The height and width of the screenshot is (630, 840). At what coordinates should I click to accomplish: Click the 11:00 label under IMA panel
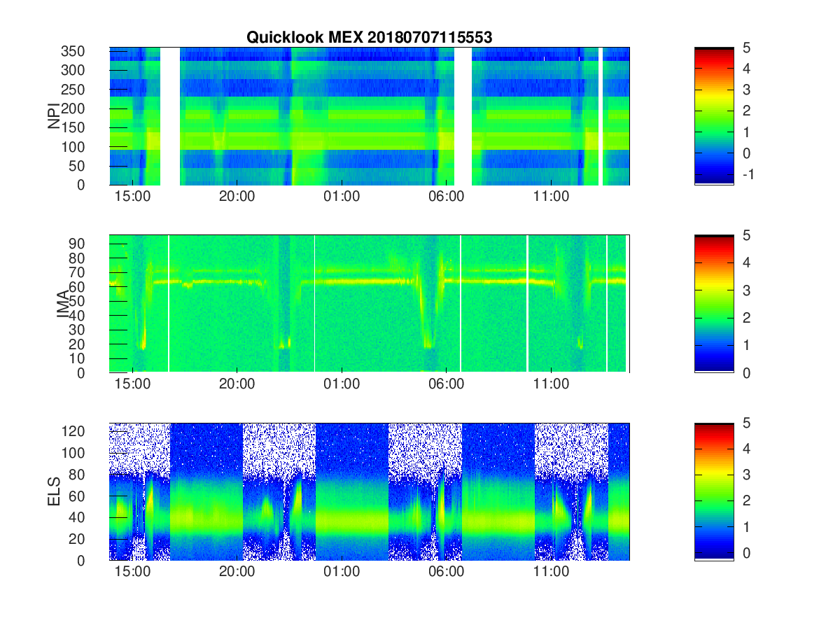point(551,384)
